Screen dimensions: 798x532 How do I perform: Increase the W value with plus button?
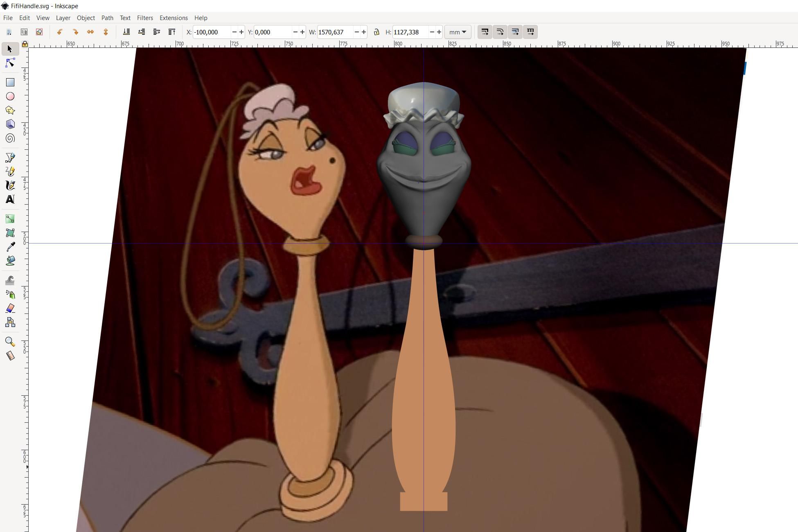(363, 32)
